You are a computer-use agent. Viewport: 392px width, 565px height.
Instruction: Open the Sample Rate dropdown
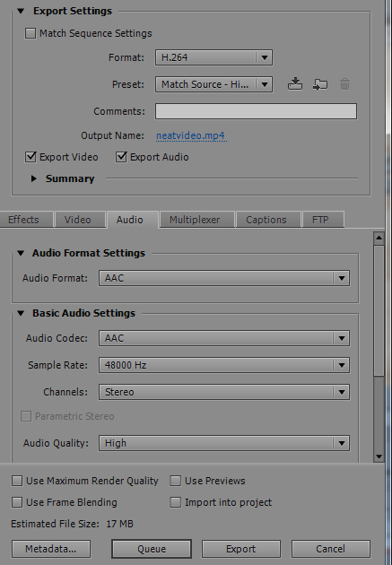click(x=224, y=365)
